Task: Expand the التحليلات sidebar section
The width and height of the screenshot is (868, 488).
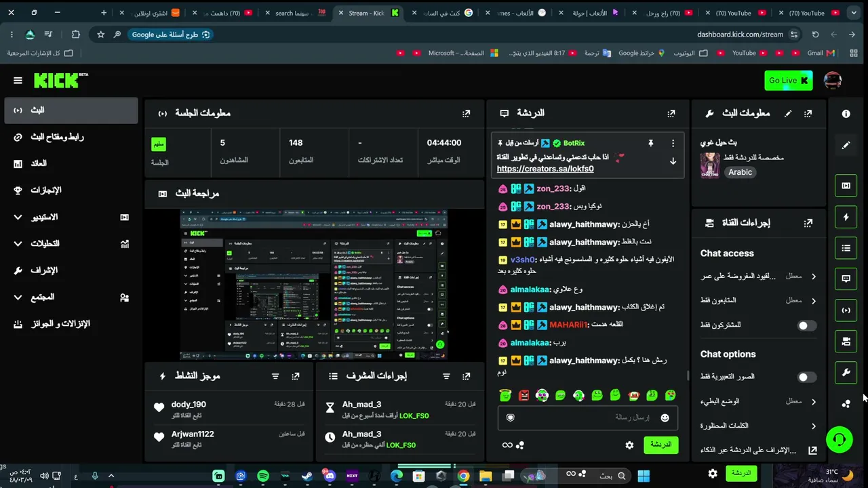Action: click(x=71, y=244)
